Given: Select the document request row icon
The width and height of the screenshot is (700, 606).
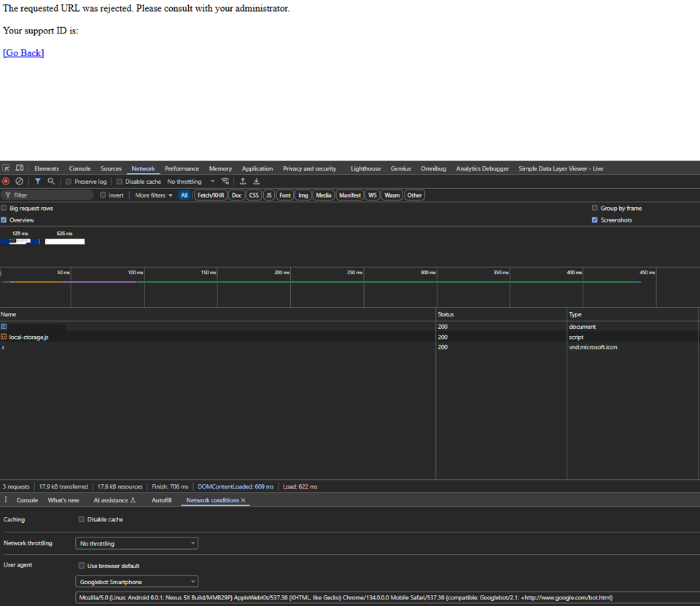Looking at the screenshot, I should 4,327.
